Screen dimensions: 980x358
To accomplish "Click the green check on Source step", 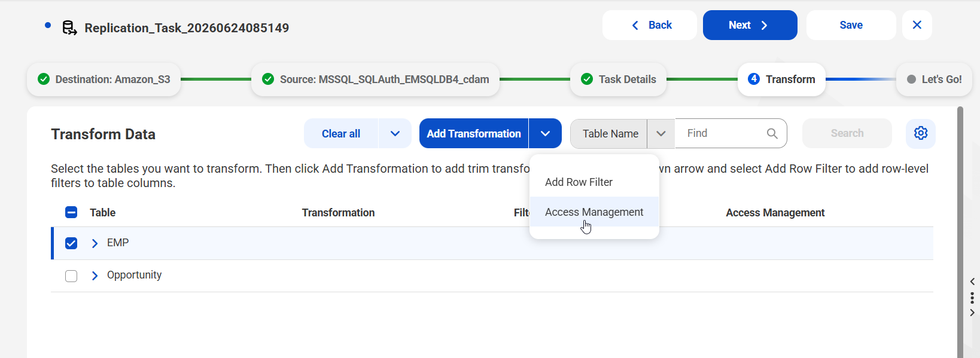I will (x=268, y=79).
